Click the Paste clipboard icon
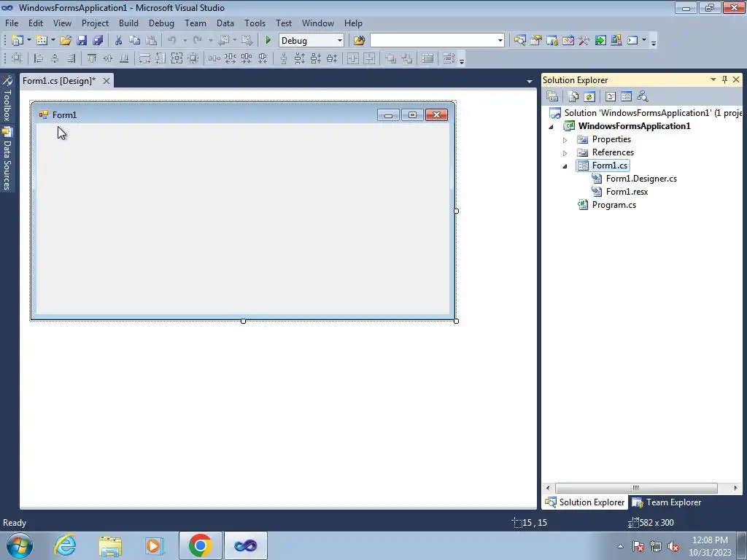 [x=151, y=41]
